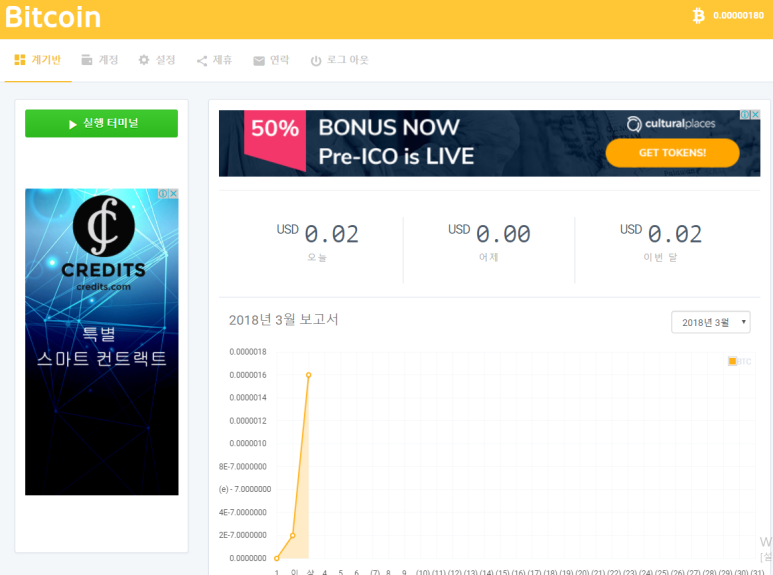Click the 0.00000180 balance in header
Image resolution: width=773 pixels, height=575 pixels.
click(x=738, y=16)
